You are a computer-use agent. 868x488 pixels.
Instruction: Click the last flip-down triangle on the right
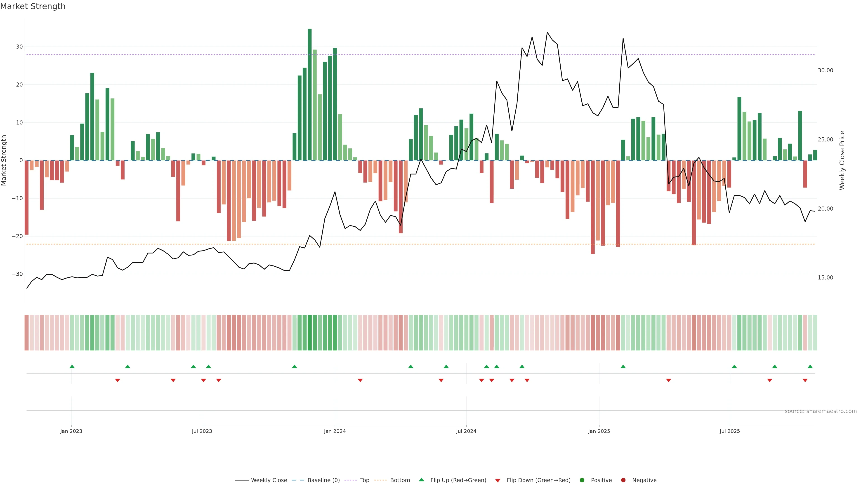pyautogui.click(x=805, y=380)
